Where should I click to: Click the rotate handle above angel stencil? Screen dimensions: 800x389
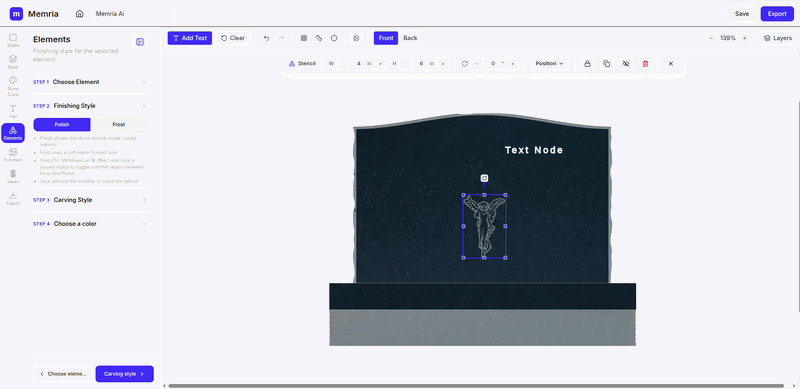[484, 178]
